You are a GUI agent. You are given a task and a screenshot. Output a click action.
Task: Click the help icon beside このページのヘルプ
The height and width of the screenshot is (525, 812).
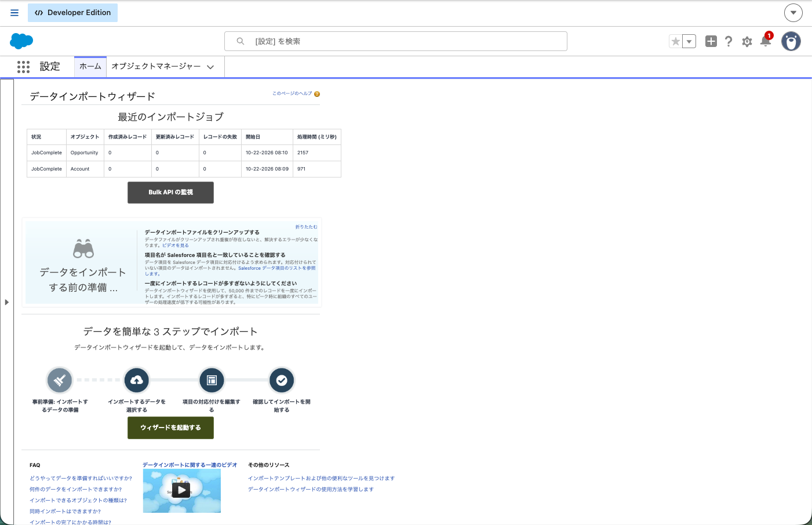tap(317, 94)
